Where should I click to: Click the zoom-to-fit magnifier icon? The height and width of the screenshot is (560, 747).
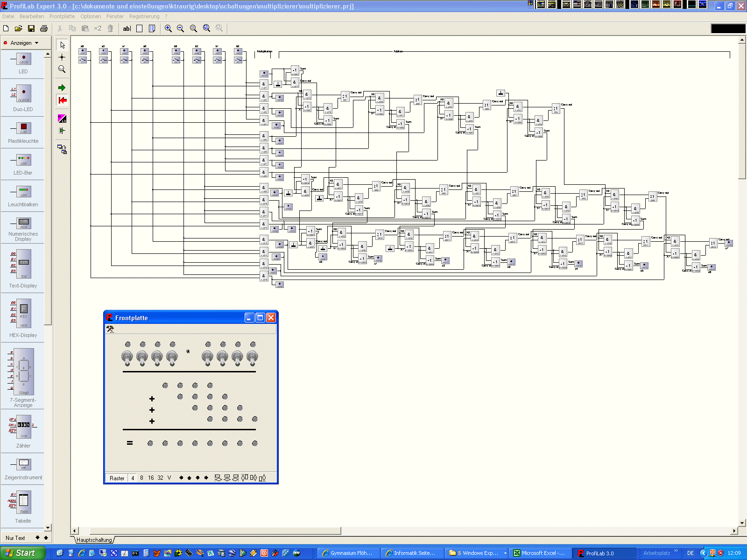coord(193,28)
